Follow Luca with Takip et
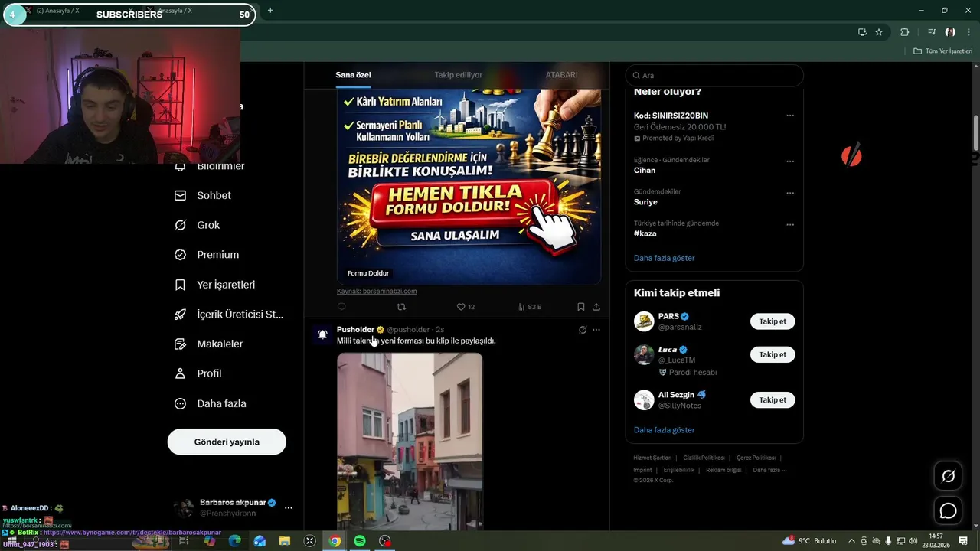The image size is (980, 551). coord(773,354)
